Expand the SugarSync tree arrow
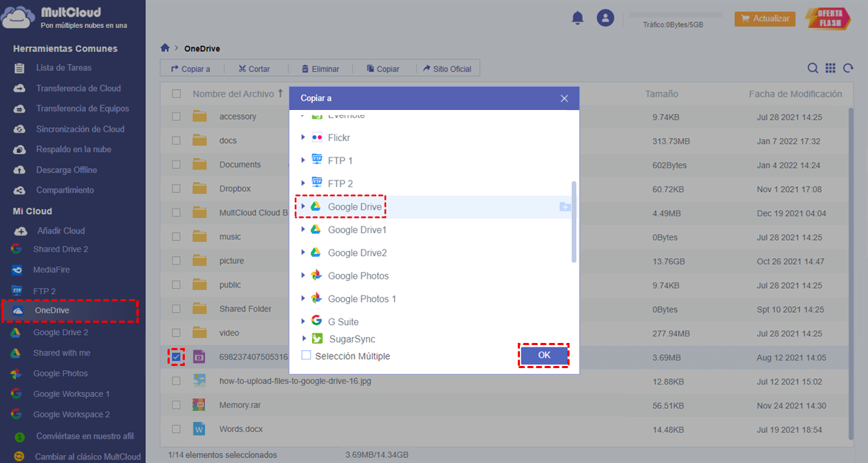This screenshot has width=868, height=463. pos(303,339)
